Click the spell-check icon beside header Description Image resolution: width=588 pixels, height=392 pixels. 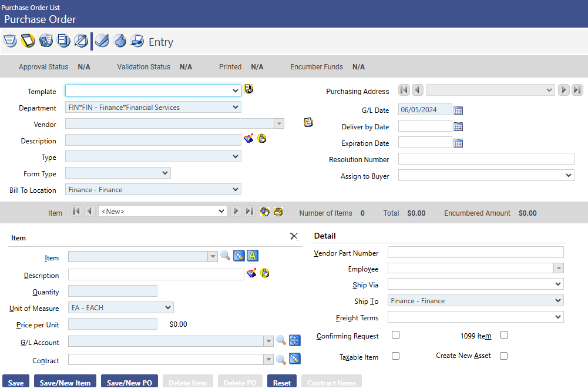(248, 139)
